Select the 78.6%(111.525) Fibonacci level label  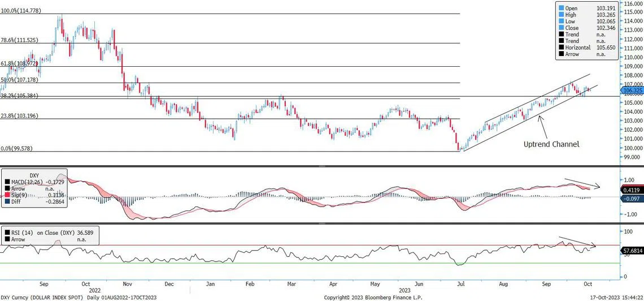pos(23,40)
